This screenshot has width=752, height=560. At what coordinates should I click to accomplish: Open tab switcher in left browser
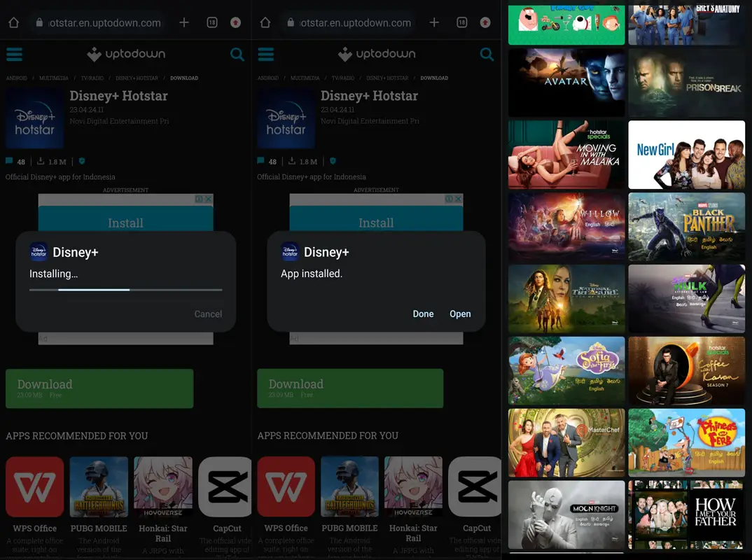pos(212,22)
